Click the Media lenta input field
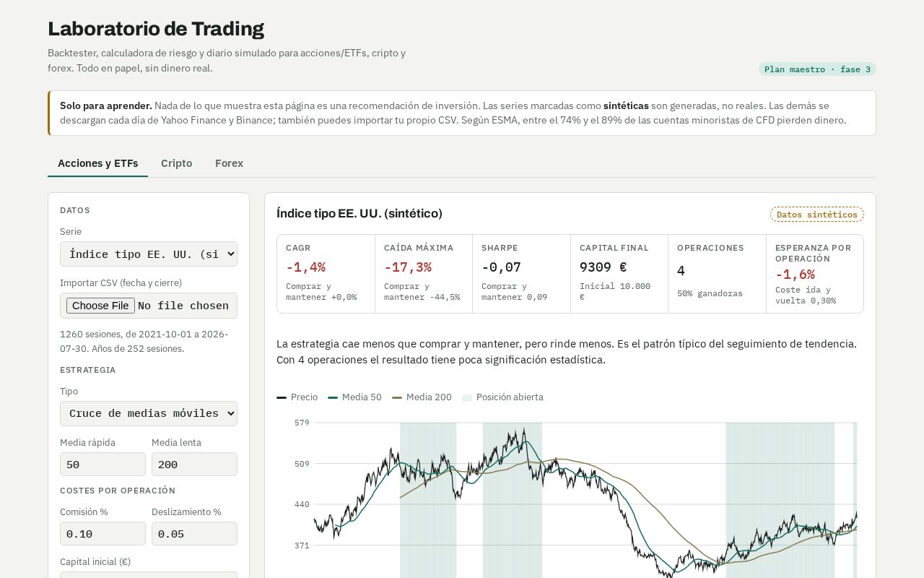The width and height of the screenshot is (924, 578). pyautogui.click(x=194, y=465)
